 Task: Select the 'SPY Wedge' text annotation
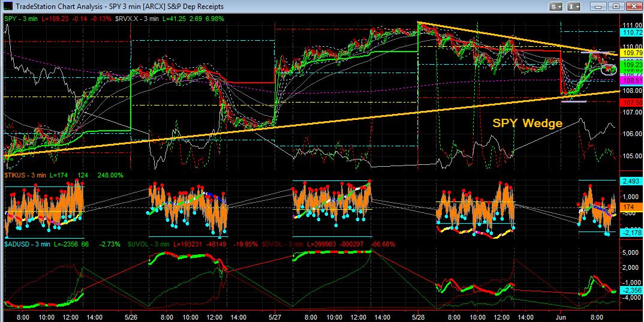click(527, 122)
